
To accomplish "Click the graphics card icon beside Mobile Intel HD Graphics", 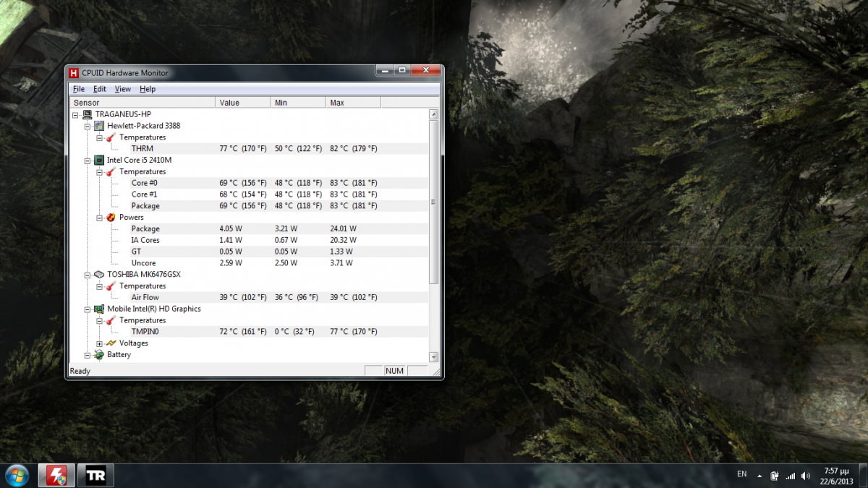I will coord(99,309).
